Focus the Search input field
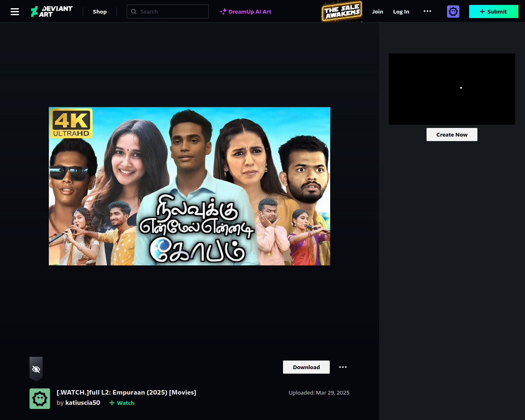This screenshot has width=525, height=420. click(x=168, y=11)
